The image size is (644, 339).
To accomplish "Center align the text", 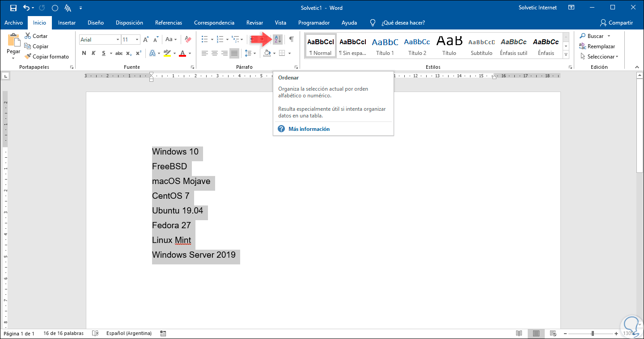I will click(214, 53).
